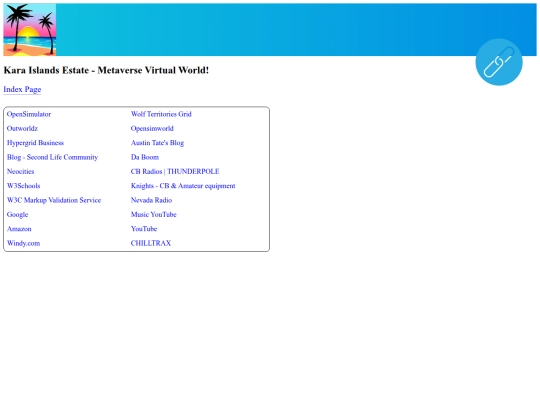The width and height of the screenshot is (540, 405).
Task: Open Blog - Second Life Community link
Action: coord(52,157)
